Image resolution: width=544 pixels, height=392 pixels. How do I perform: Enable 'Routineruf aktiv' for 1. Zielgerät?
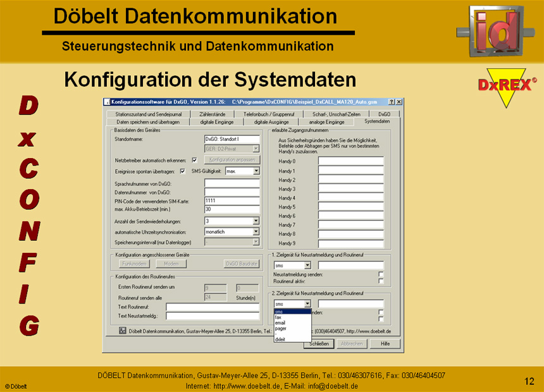coord(381,281)
